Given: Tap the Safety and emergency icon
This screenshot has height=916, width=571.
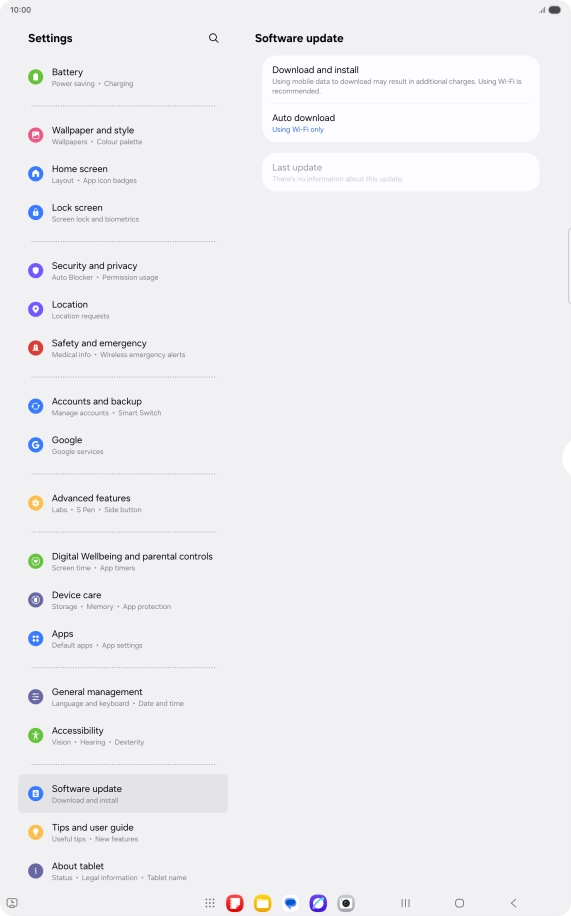Looking at the screenshot, I should click(x=36, y=348).
